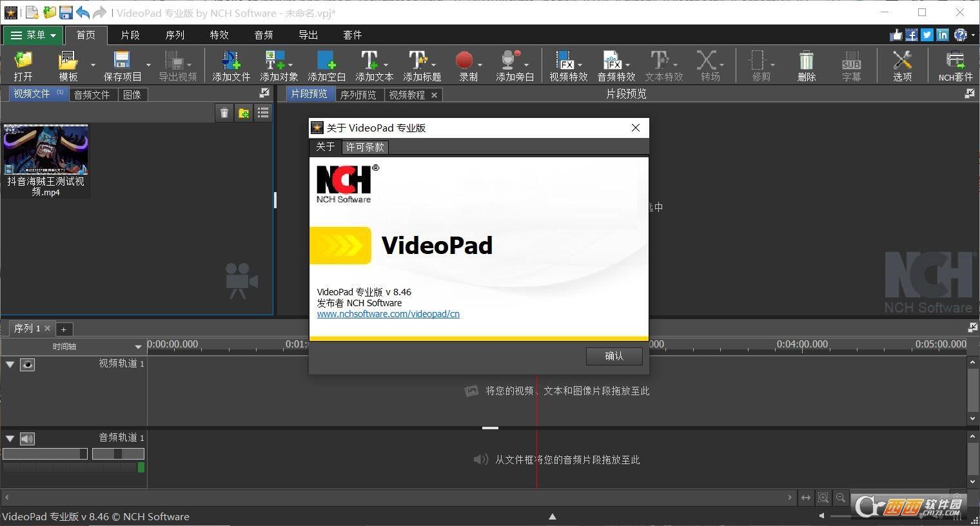Viewport: 980px width, 526px height.
Task: Click the Twitter share icon
Action: 927,35
